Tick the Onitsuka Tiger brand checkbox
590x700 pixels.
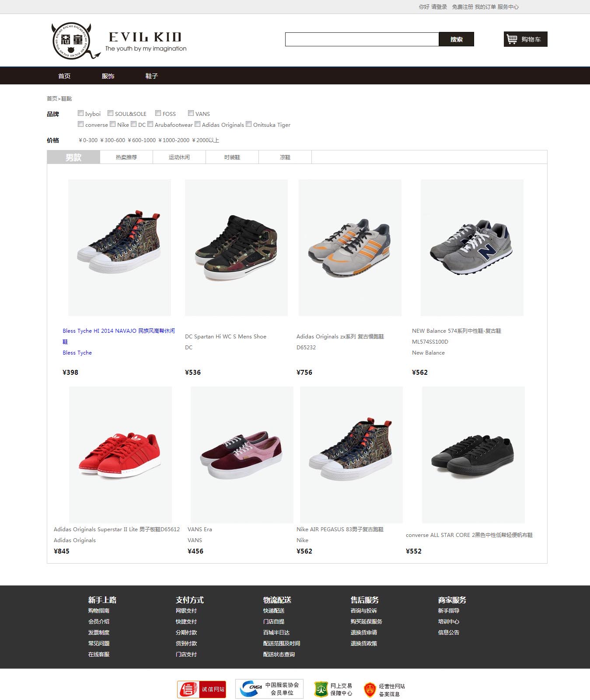coord(248,124)
